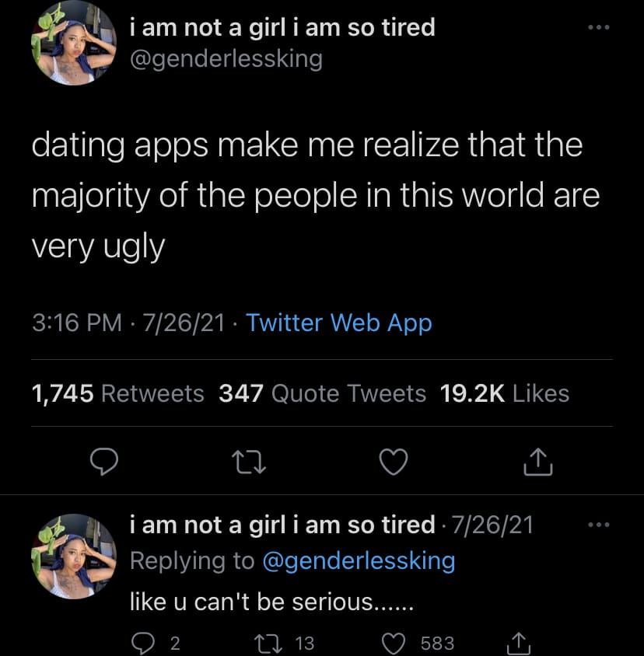
Task: View the 1,745 Retweets list
Action: pyautogui.click(x=117, y=394)
